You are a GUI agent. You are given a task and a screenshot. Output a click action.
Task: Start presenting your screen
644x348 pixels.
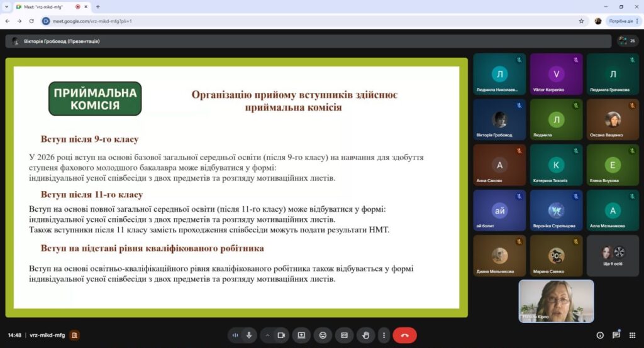pyautogui.click(x=301, y=335)
